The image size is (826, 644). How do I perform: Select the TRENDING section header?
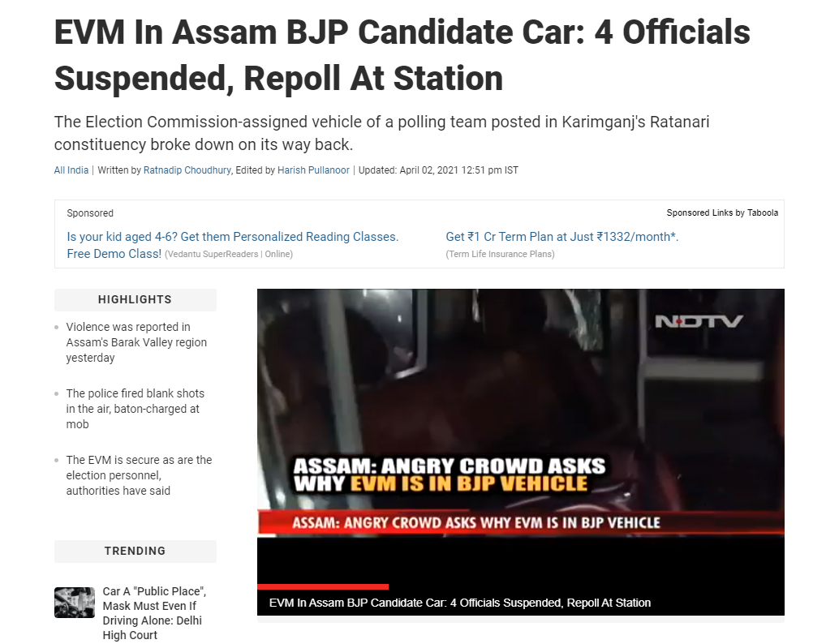(x=135, y=551)
